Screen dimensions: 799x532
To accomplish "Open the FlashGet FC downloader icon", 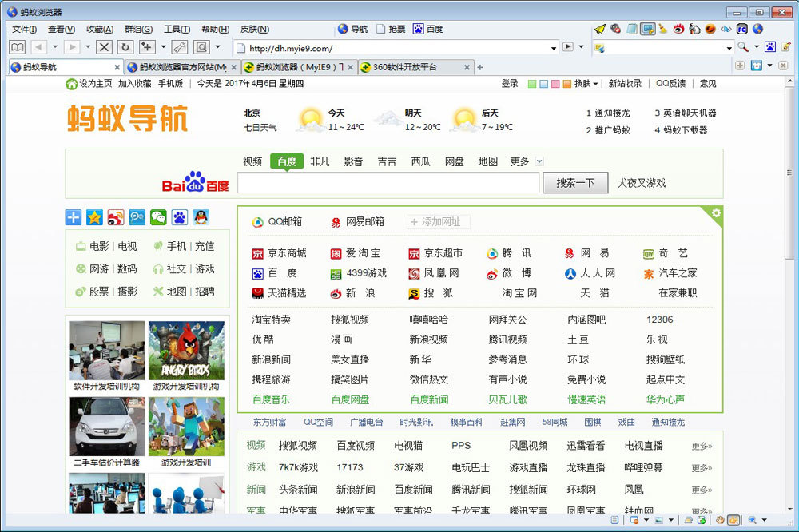I will pyautogui.click(x=741, y=29).
